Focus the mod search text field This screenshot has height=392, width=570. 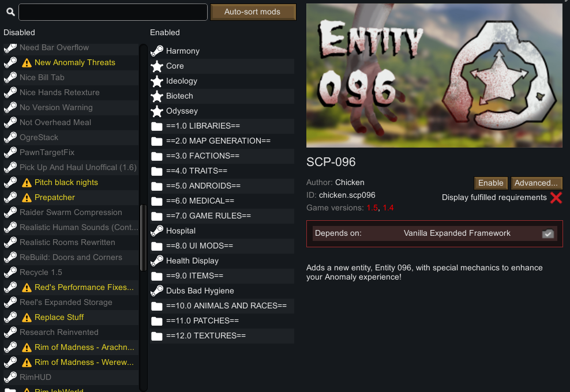click(x=113, y=12)
